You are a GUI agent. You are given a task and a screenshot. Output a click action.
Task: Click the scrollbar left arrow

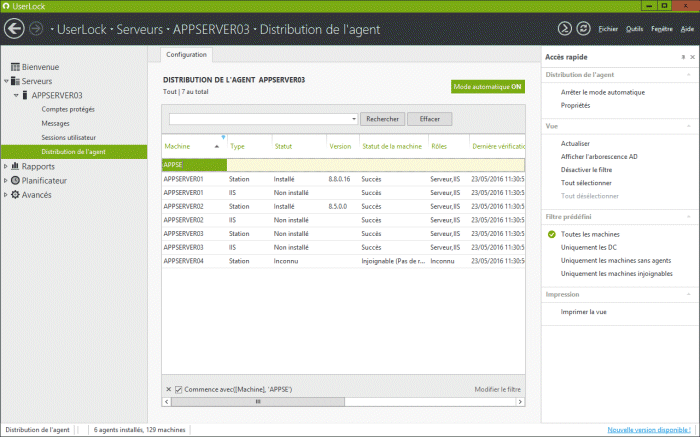pyautogui.click(x=167, y=402)
